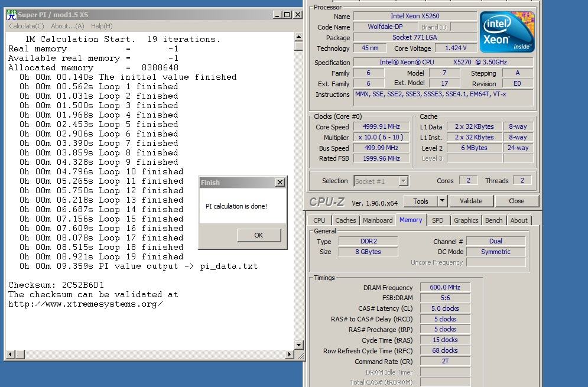
Task: Click the 6 MBytes Level 2 cache value
Action: tap(475, 148)
